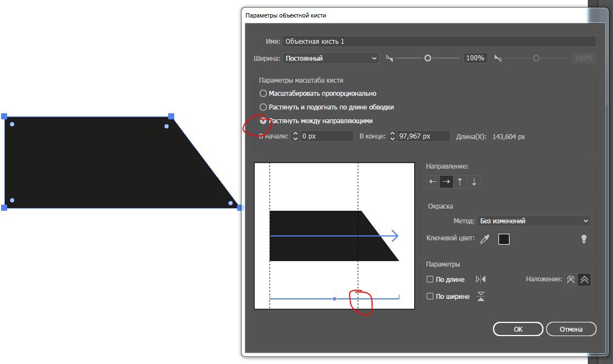Select the up direction arrow
This screenshot has width=613, height=364.
point(460,182)
